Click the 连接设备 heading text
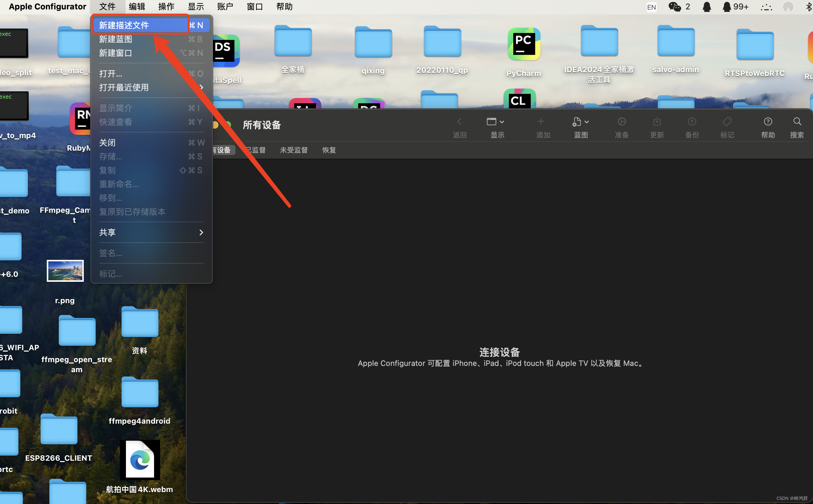 (500, 352)
